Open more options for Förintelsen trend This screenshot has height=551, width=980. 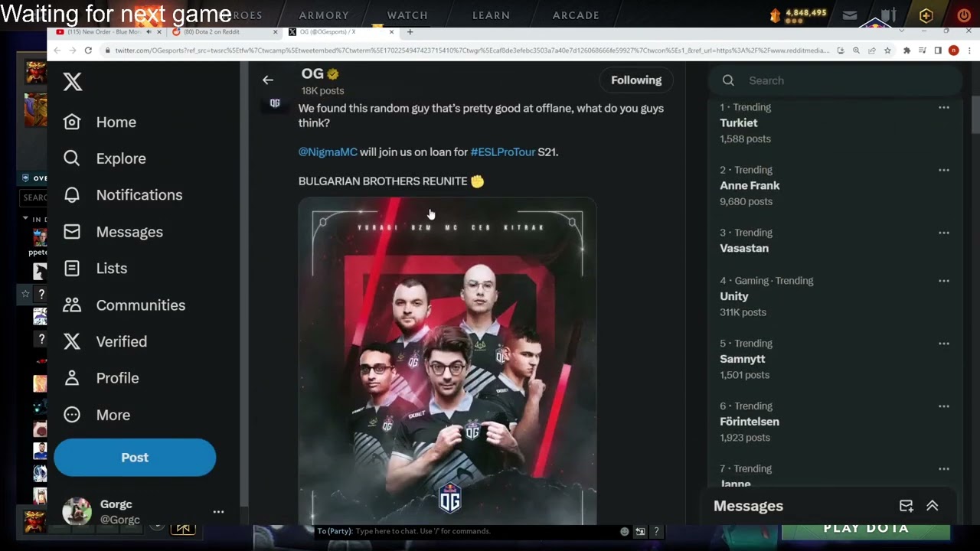(x=944, y=406)
